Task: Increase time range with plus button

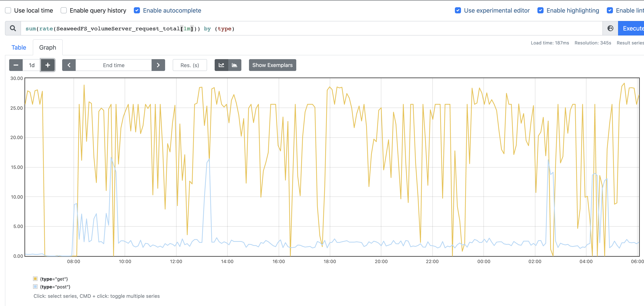Action: tap(47, 65)
